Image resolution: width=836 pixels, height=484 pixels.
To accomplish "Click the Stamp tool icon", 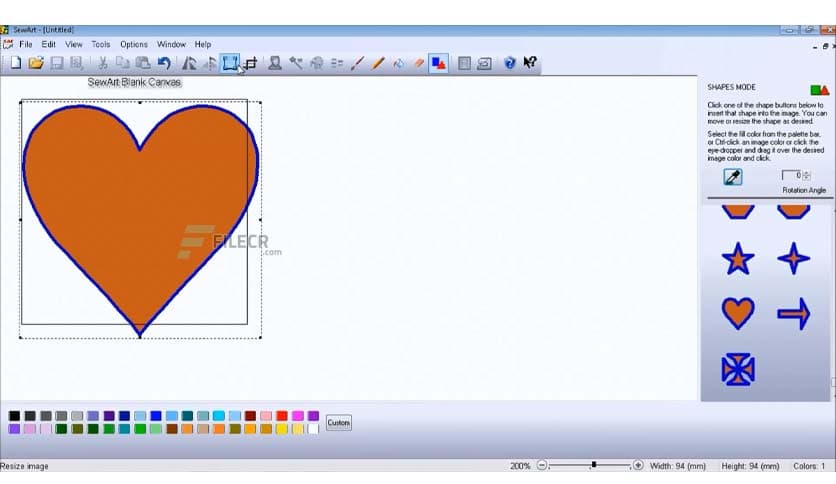I will point(275,63).
